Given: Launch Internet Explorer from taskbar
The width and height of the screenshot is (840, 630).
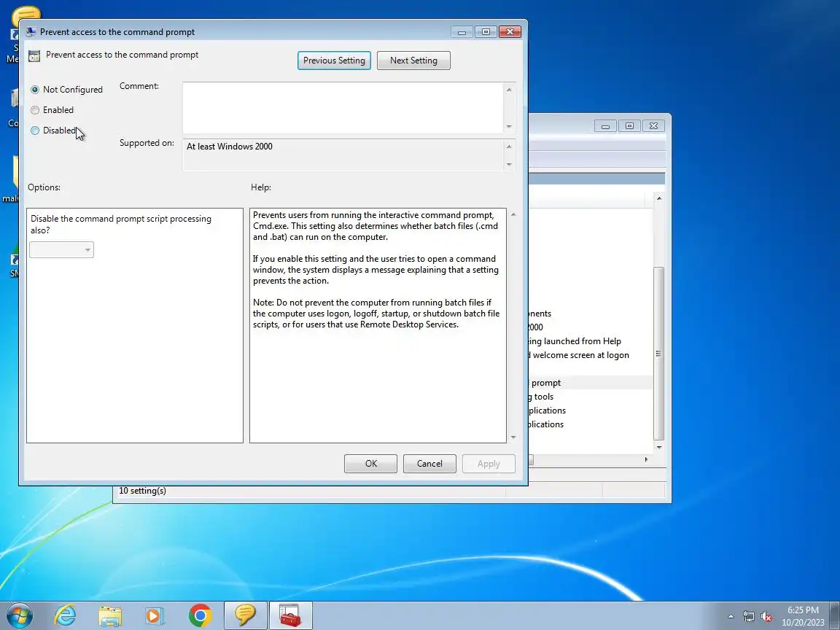Looking at the screenshot, I should [x=66, y=615].
